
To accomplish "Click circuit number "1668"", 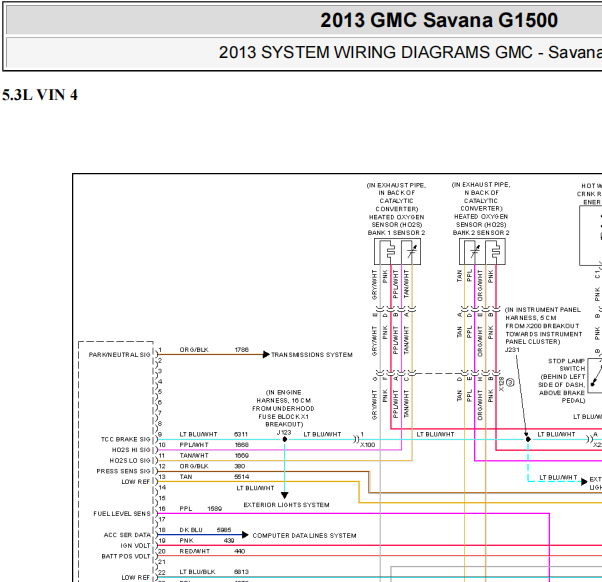I will click(x=241, y=445).
